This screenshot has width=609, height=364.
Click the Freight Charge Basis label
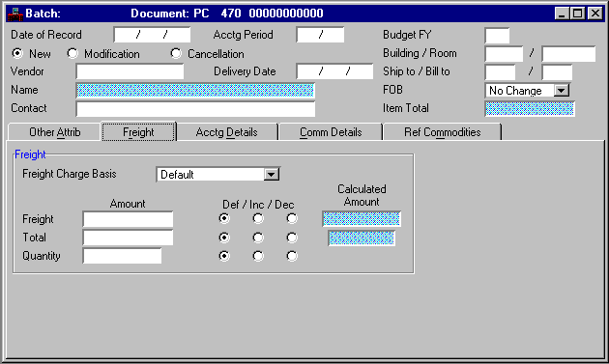click(70, 174)
